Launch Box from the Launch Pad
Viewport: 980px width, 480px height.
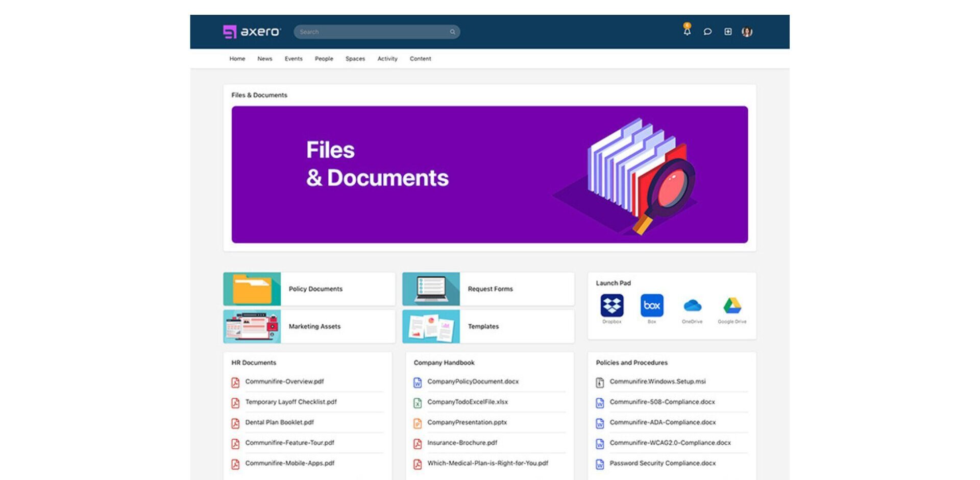pyautogui.click(x=652, y=305)
